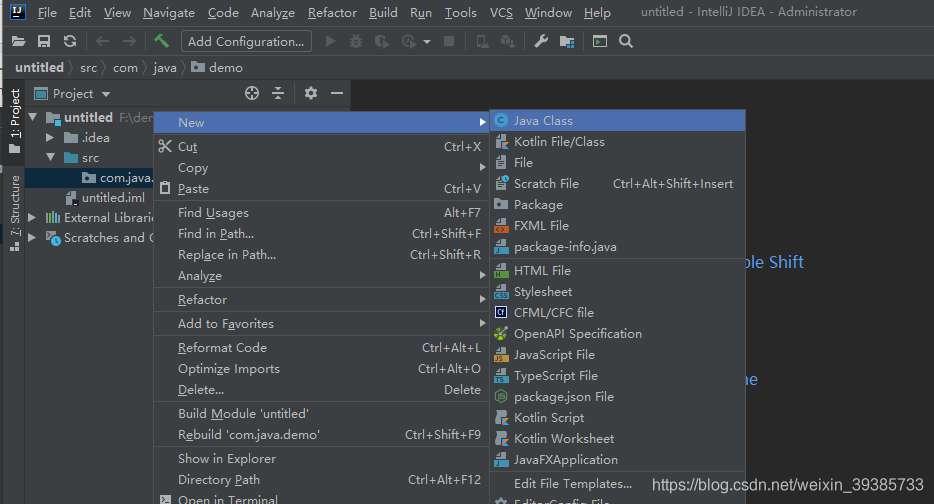Screen dimensions: 934x504
Task: Open the Project tool window tab
Action: point(15,122)
